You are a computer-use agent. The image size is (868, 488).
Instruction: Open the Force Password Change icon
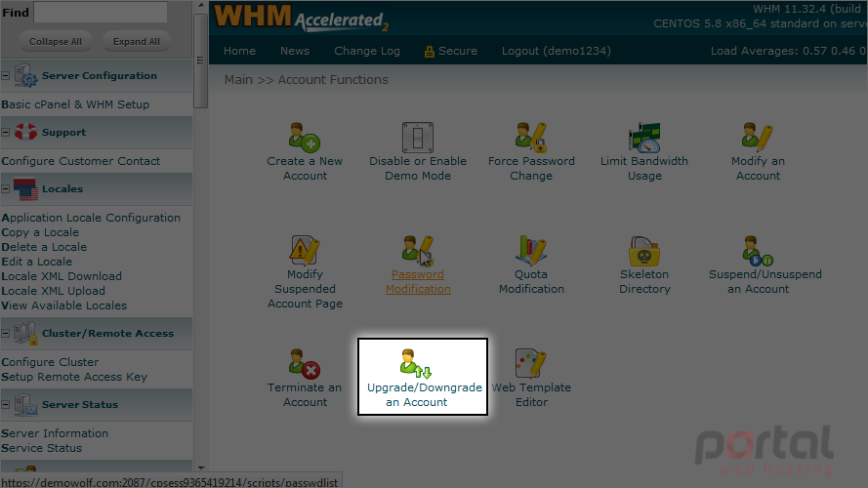[531, 138]
